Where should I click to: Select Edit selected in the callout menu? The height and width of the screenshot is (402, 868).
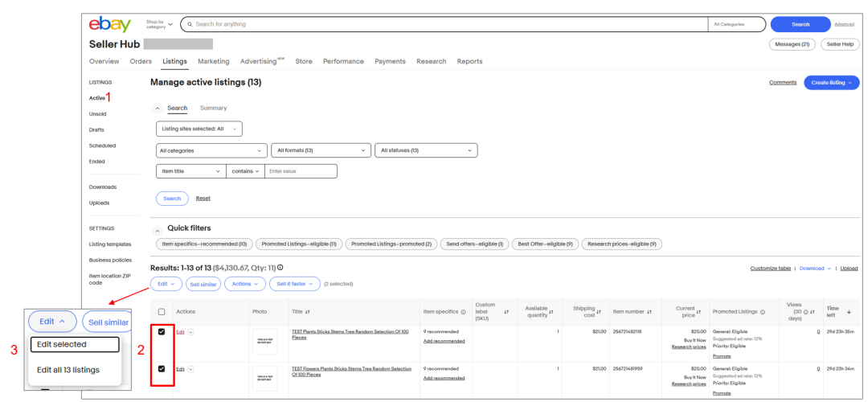[x=75, y=344]
